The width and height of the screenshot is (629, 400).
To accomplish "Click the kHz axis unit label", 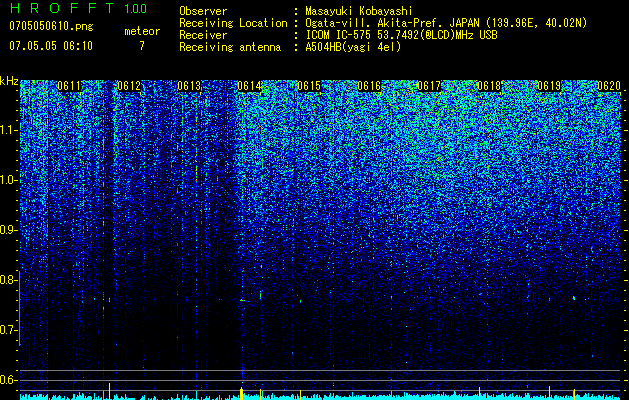I will pos(9,81).
